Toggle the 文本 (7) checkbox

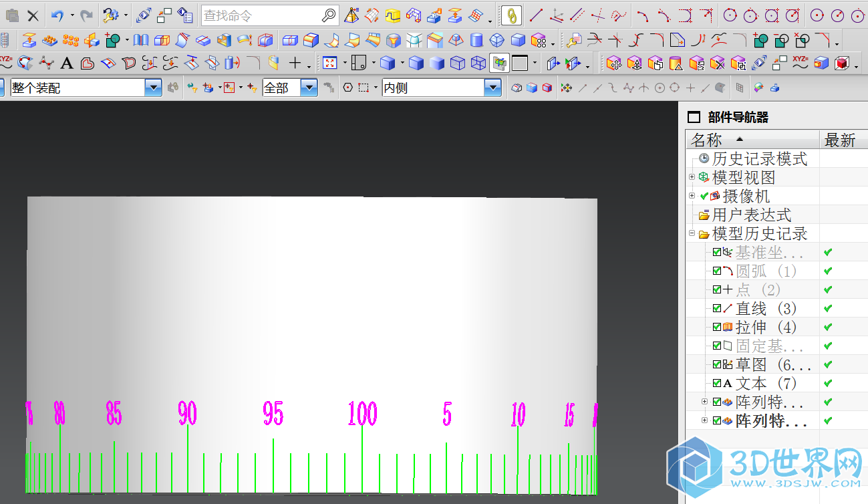pyautogui.click(x=716, y=383)
